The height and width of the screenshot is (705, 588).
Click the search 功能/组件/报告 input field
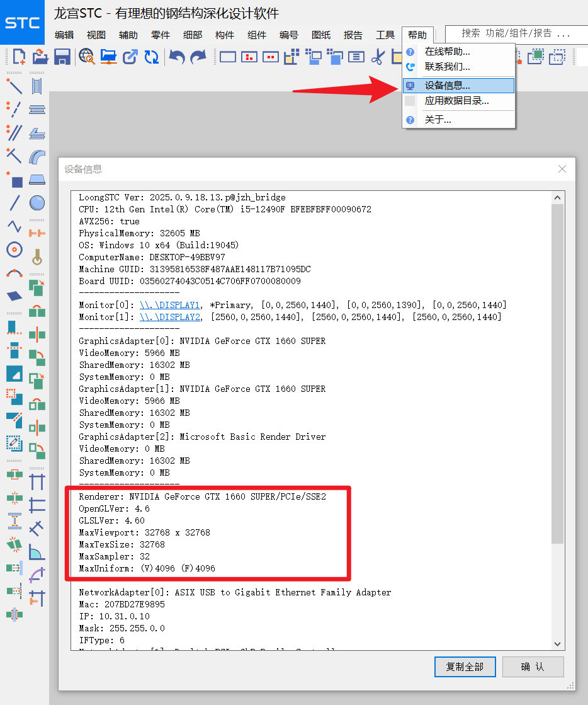click(515, 33)
